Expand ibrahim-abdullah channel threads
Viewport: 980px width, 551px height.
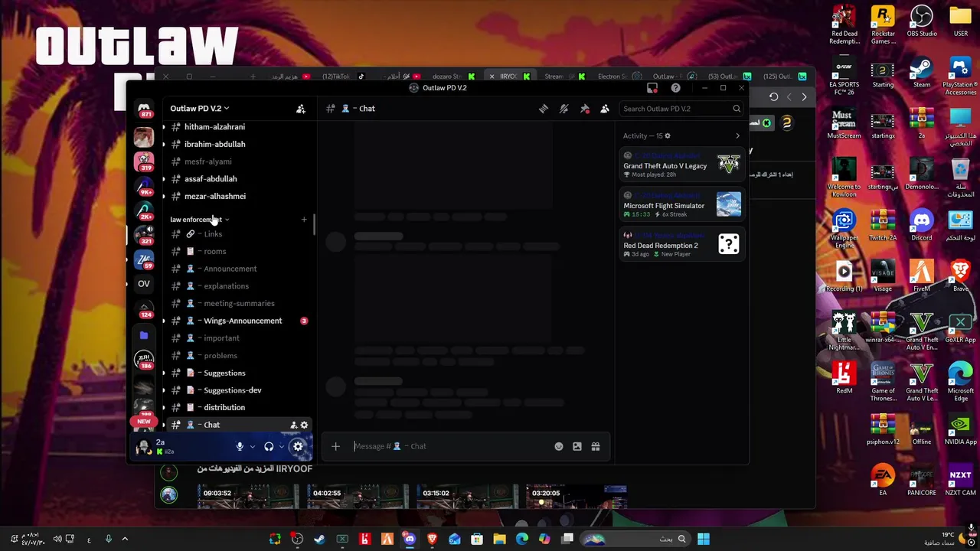(163, 144)
